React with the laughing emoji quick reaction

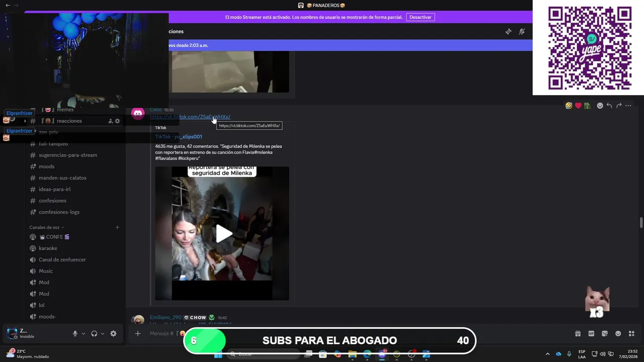click(569, 106)
